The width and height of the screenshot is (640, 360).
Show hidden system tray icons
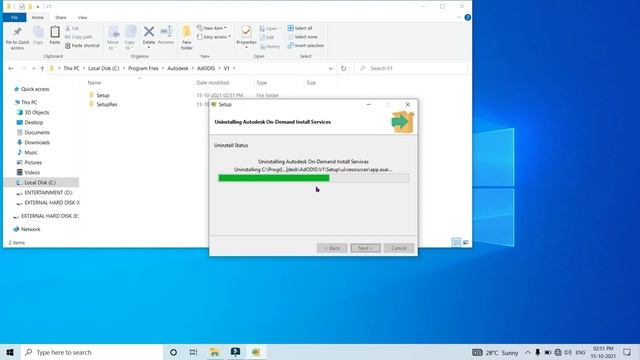[x=527, y=352]
